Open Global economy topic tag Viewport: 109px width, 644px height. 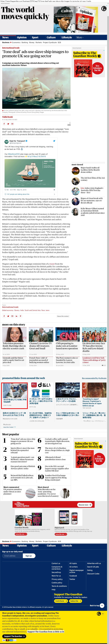(8, 310)
